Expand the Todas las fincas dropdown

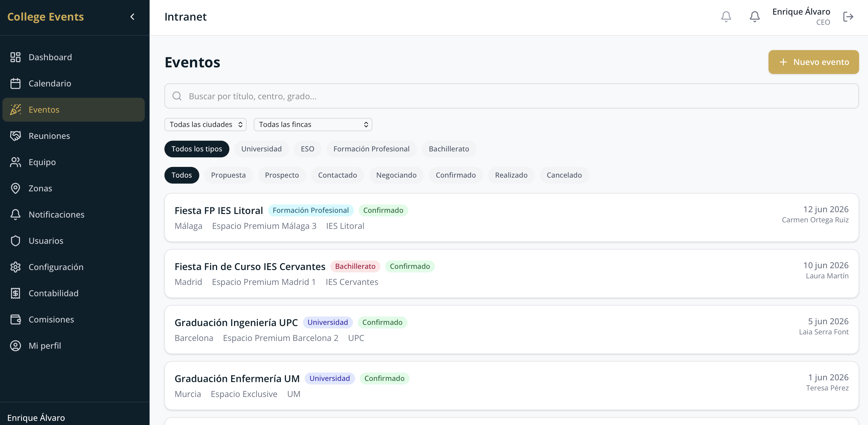coord(312,125)
